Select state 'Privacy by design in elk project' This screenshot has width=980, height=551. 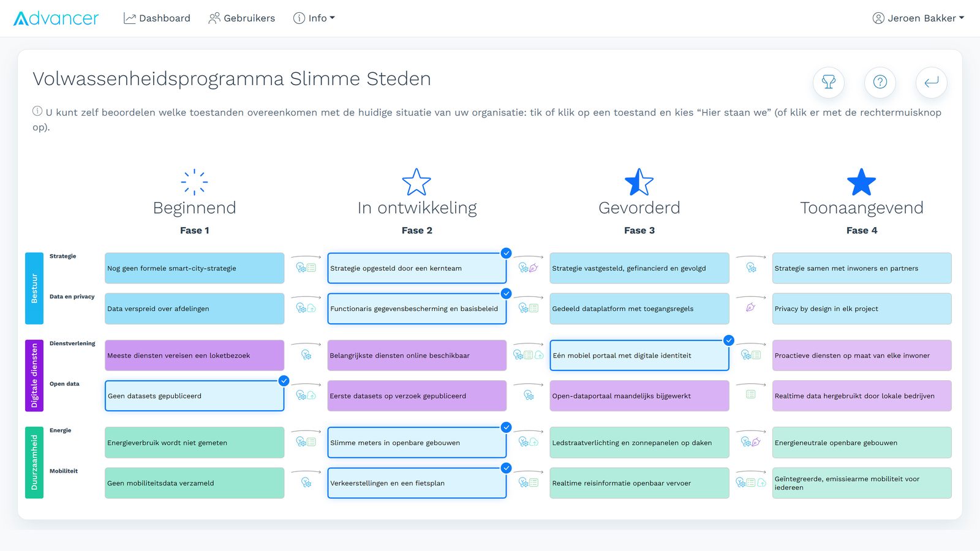pyautogui.click(x=862, y=309)
